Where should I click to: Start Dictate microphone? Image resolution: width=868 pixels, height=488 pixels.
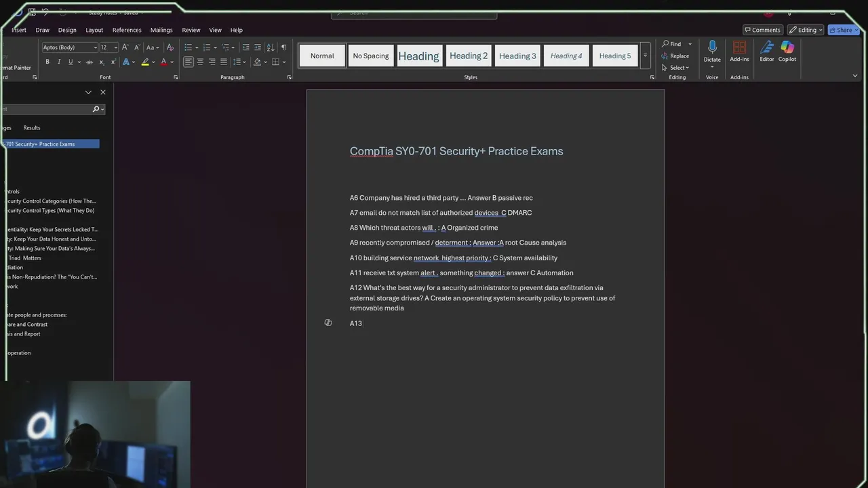[x=712, y=52]
